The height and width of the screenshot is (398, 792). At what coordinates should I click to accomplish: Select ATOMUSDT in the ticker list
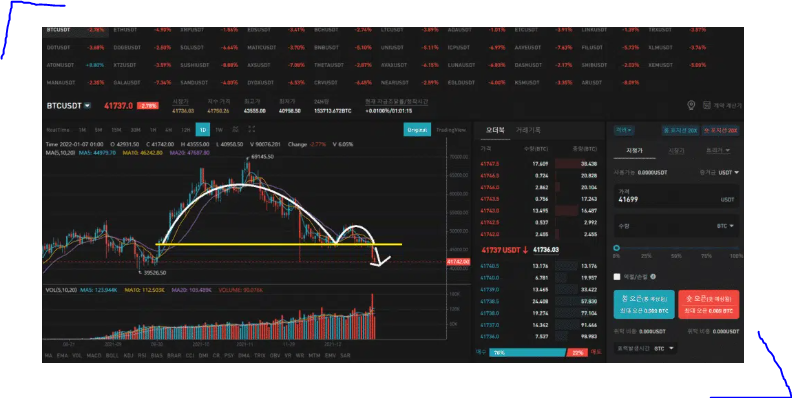pos(60,66)
